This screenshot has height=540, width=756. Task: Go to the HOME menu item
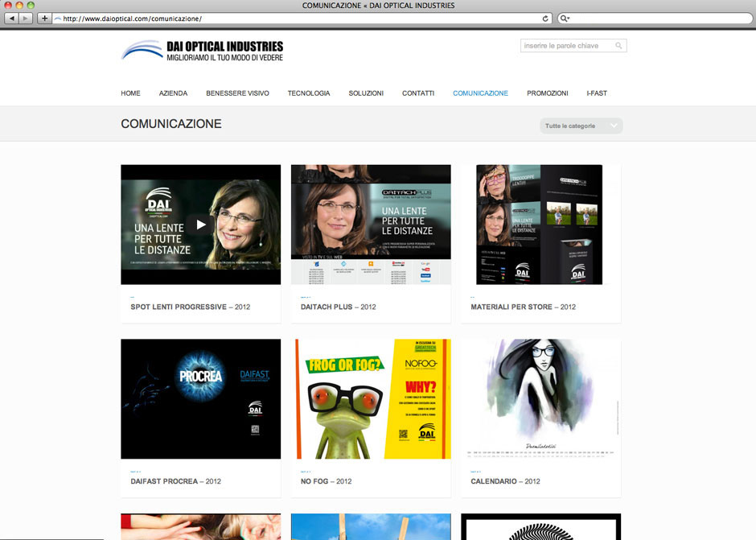pyautogui.click(x=130, y=93)
